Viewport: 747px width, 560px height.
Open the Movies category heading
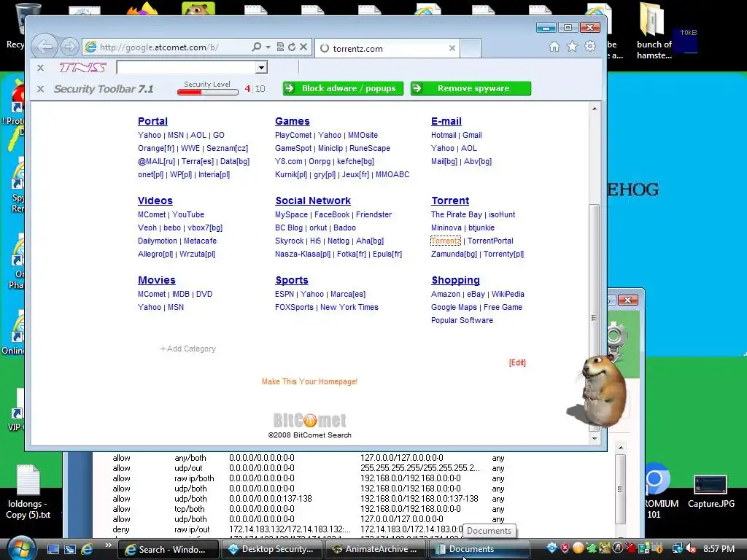[x=156, y=280]
